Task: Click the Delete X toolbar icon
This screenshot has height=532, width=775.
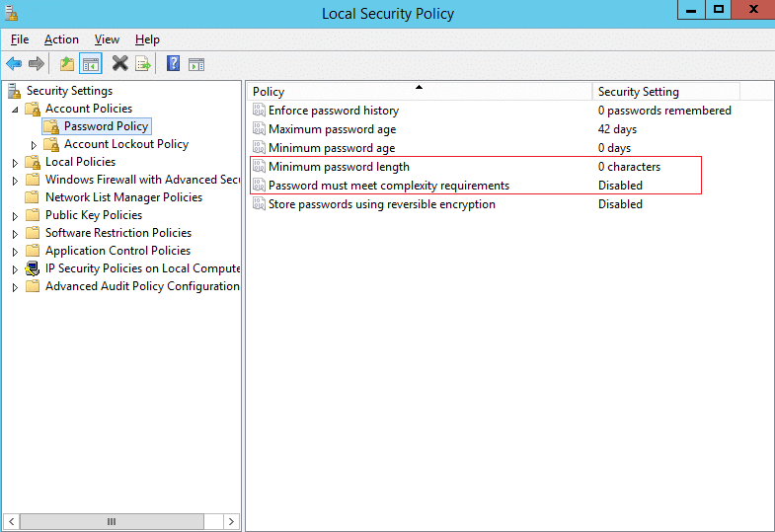Action: pyautogui.click(x=119, y=64)
